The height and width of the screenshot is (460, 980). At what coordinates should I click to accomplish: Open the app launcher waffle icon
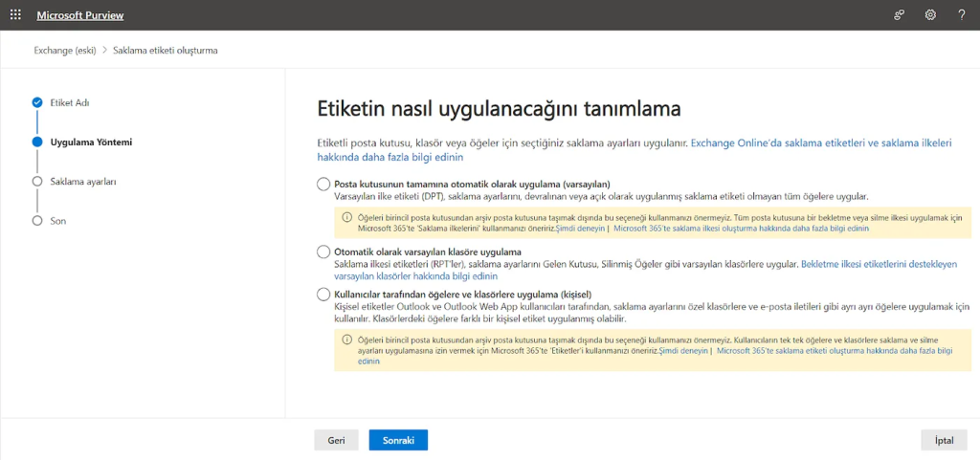click(x=15, y=15)
